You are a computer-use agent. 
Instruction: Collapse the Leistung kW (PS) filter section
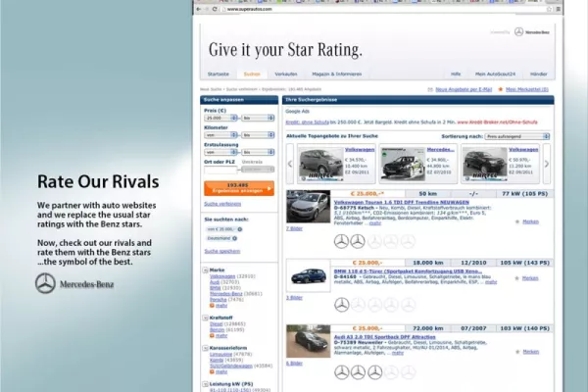[x=205, y=384]
